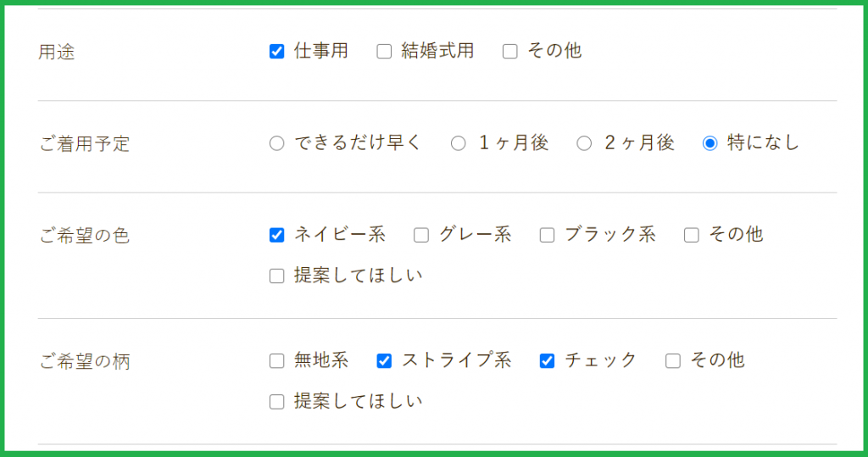Uncheck the ストライプ系 pattern checkbox
The height and width of the screenshot is (457, 868).
(384, 361)
